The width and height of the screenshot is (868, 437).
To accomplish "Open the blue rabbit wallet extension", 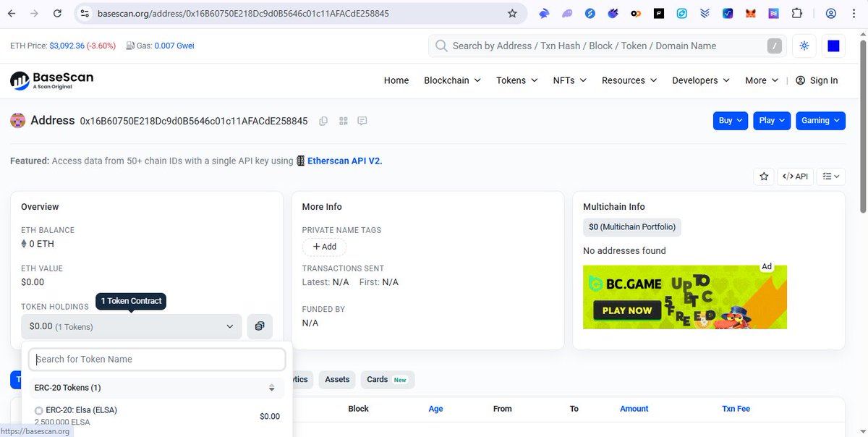I will (544, 13).
